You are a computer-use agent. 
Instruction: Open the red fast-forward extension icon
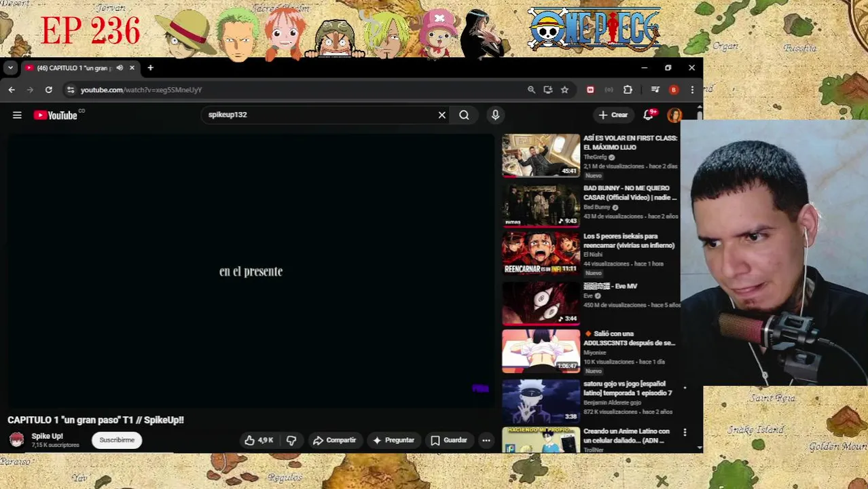click(590, 90)
